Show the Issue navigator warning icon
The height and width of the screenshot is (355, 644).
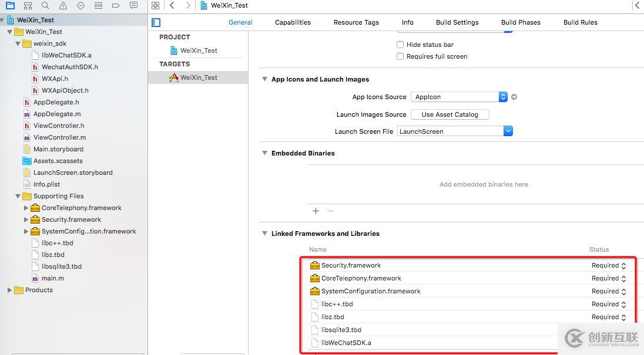(63, 5)
